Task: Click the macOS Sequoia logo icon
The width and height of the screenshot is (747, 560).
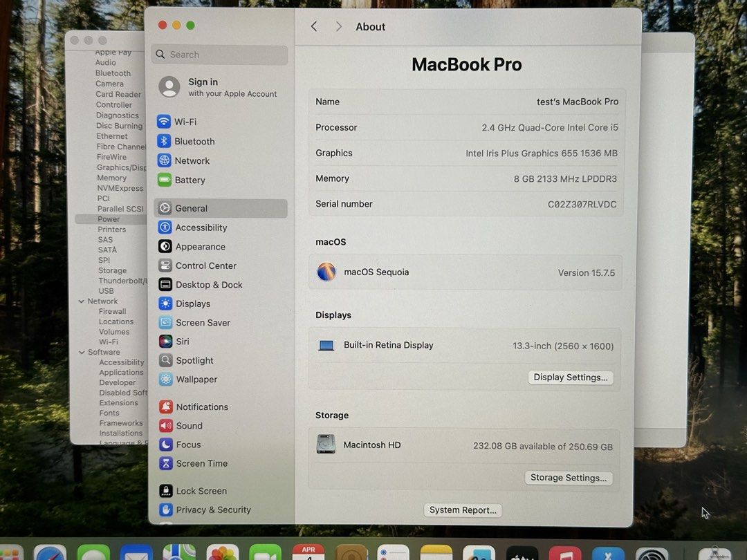Action: coord(326,272)
